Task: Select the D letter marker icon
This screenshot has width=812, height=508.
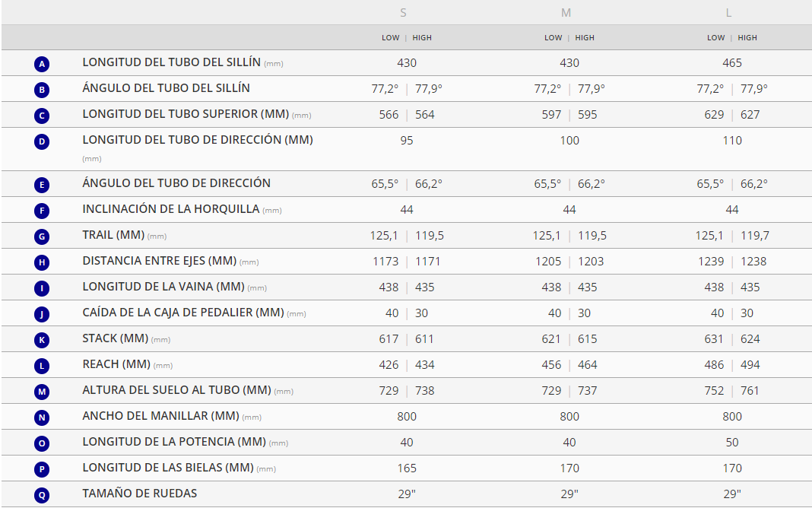Action: pyautogui.click(x=42, y=141)
